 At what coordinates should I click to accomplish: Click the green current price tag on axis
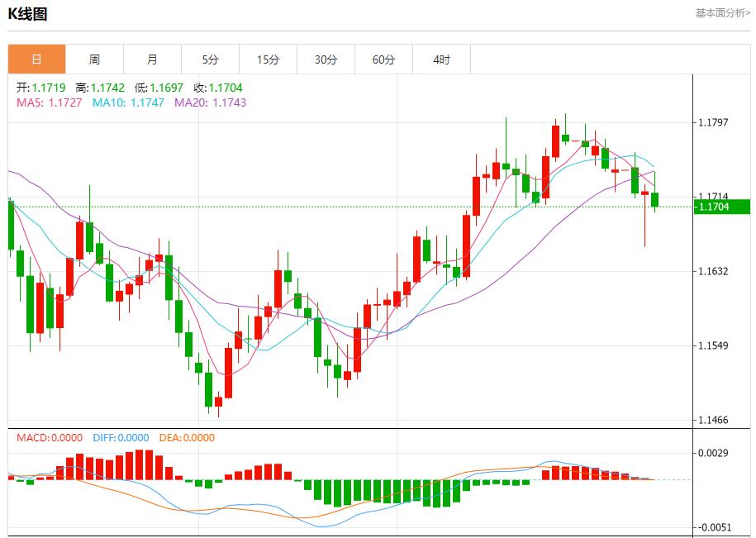click(721, 207)
